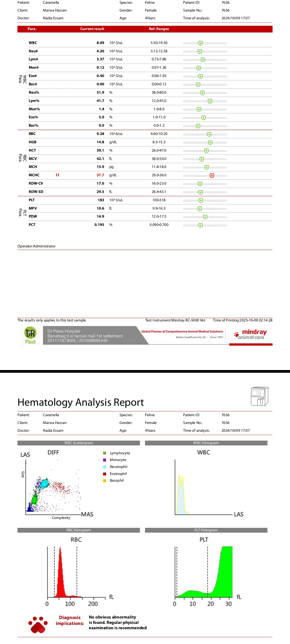Click the Ref. Ranges column header
Screen dimensions: 290x644
tap(159, 29)
